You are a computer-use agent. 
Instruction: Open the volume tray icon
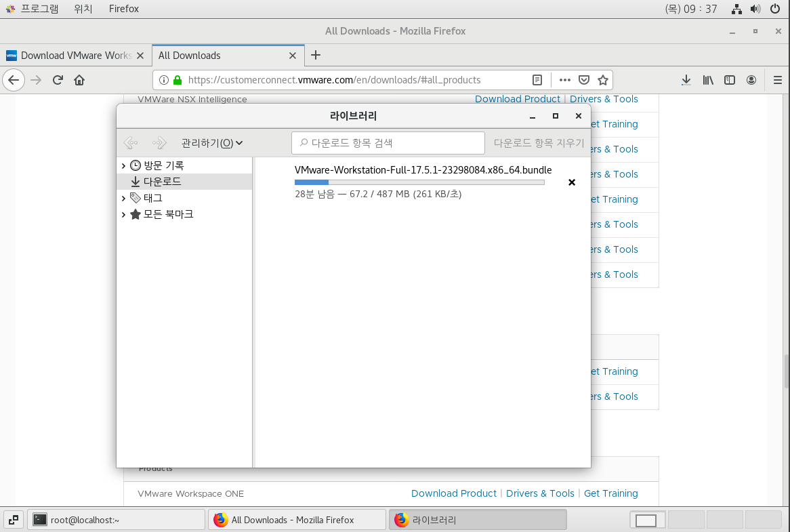pos(755,9)
